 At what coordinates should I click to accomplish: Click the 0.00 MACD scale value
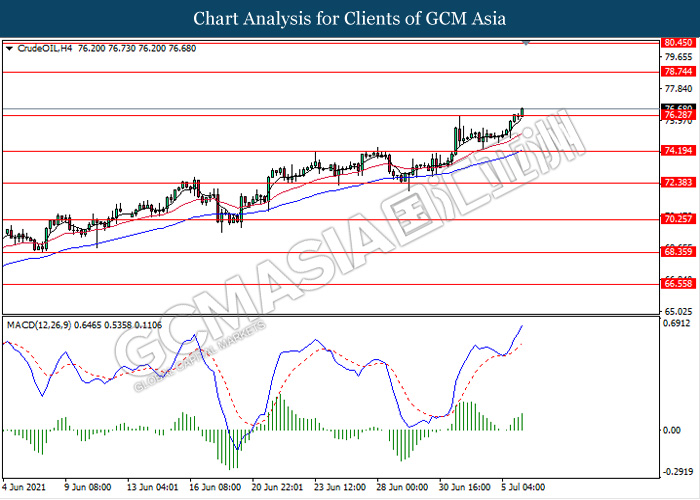click(x=672, y=430)
